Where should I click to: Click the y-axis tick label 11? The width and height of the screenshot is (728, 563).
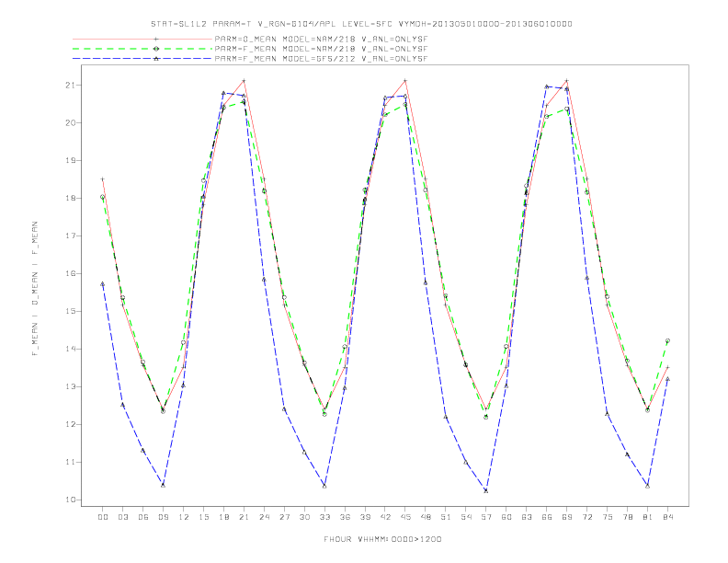(x=70, y=462)
